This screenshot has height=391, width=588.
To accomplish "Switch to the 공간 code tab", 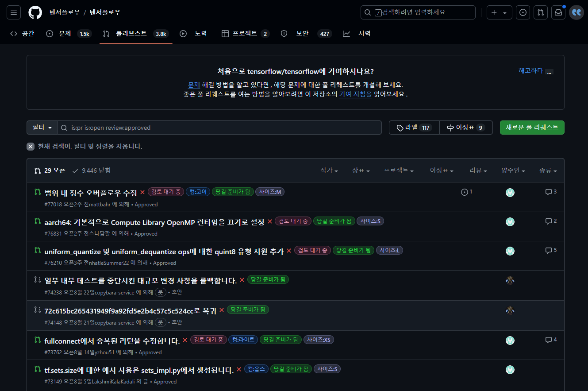I will 22,34.
